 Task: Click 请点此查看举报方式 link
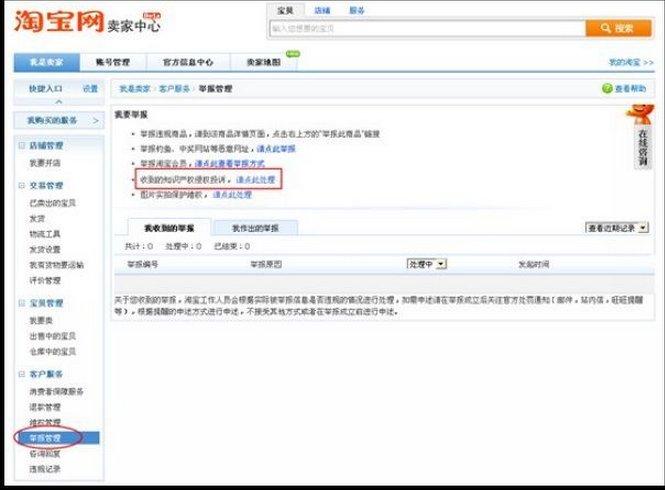pyautogui.click(x=229, y=163)
